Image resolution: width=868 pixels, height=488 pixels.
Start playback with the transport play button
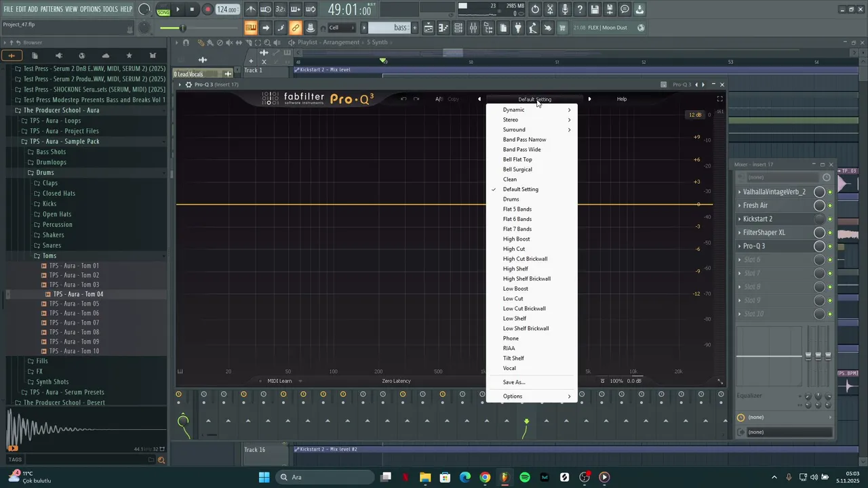tap(178, 9)
